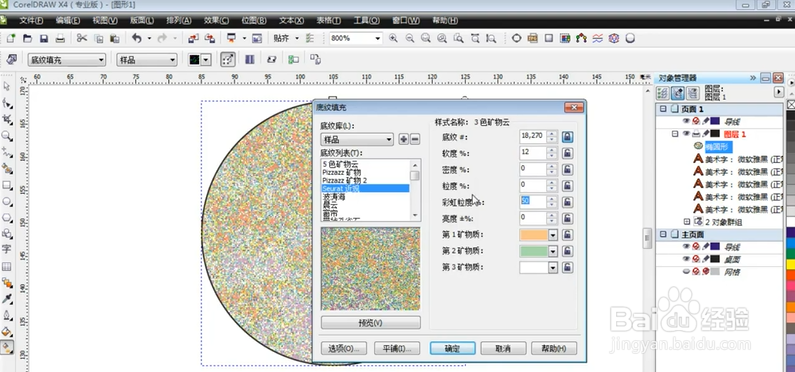This screenshot has width=795, height=372.
Task: Click the copy fill properties icon
Action: 315,60
